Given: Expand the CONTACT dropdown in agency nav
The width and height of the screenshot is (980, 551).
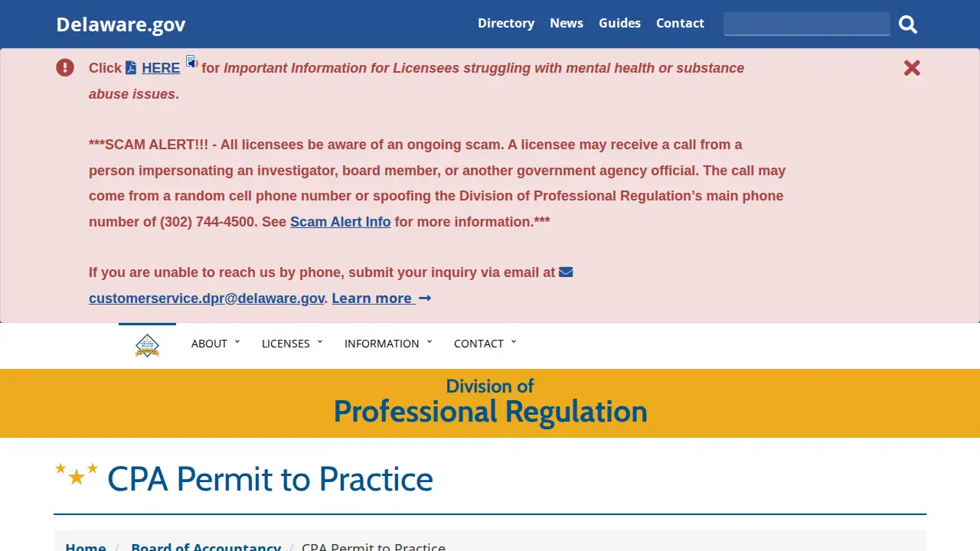Looking at the screenshot, I should (485, 344).
